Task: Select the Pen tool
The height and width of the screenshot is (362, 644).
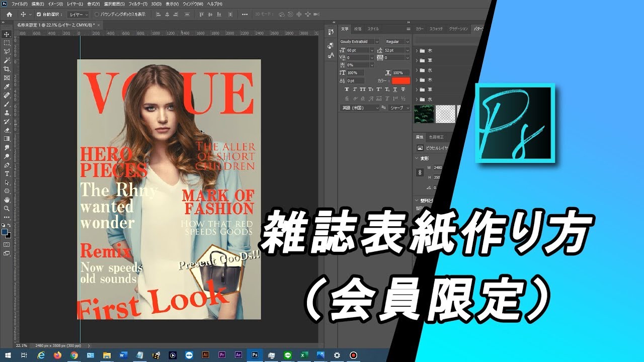Action: point(7,165)
